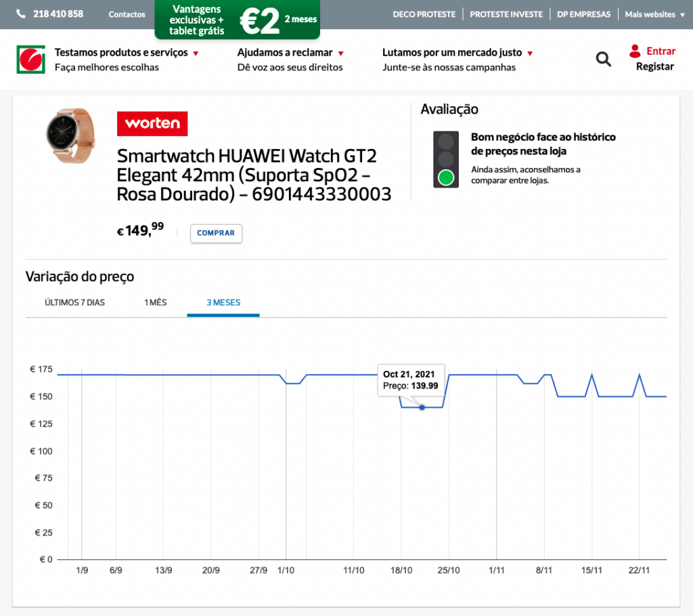Expand Ajudamos a reclamar menu
Viewport: 693px width, 616px height.
click(x=290, y=53)
